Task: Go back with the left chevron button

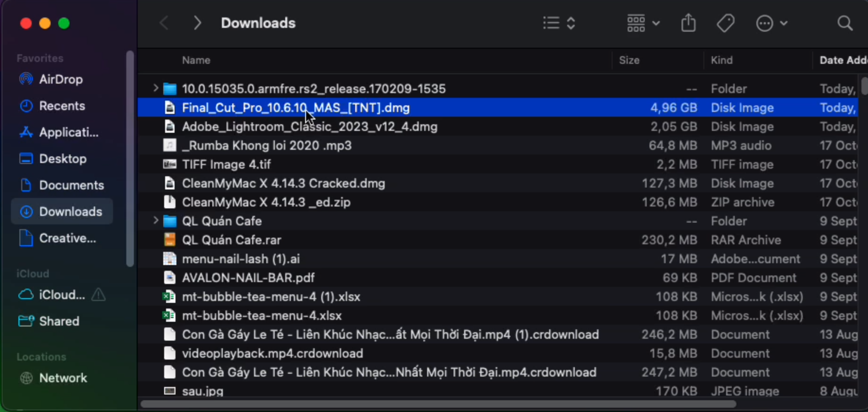Action: coord(164,23)
